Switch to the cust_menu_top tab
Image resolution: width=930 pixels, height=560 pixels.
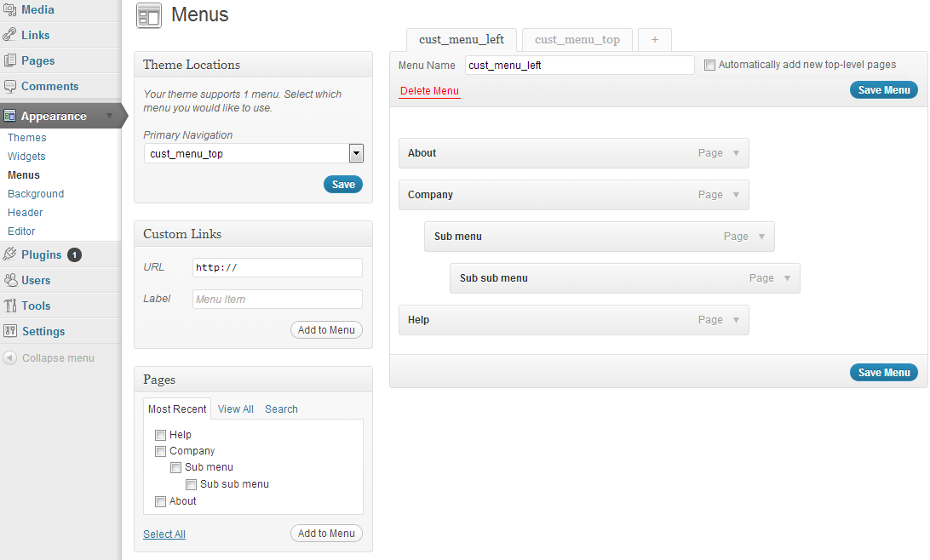coord(577,40)
